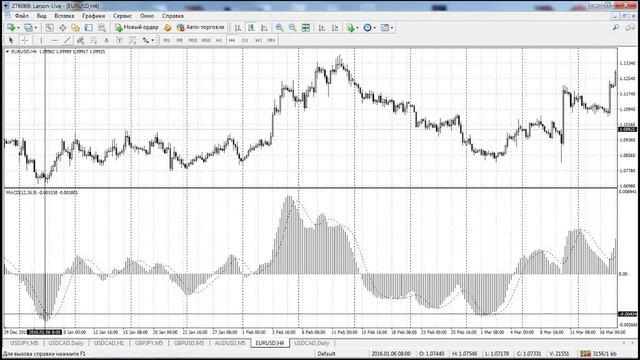Toggle Line Chart display mode

point(264,28)
